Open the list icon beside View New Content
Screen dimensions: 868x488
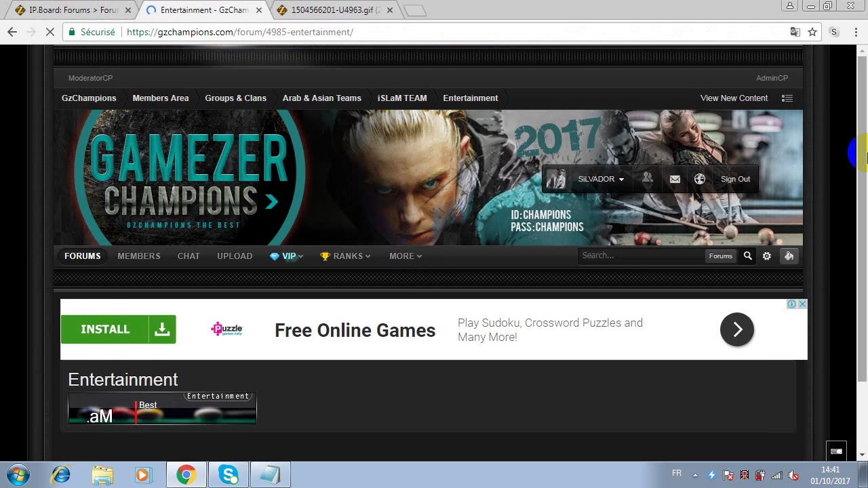tap(787, 98)
